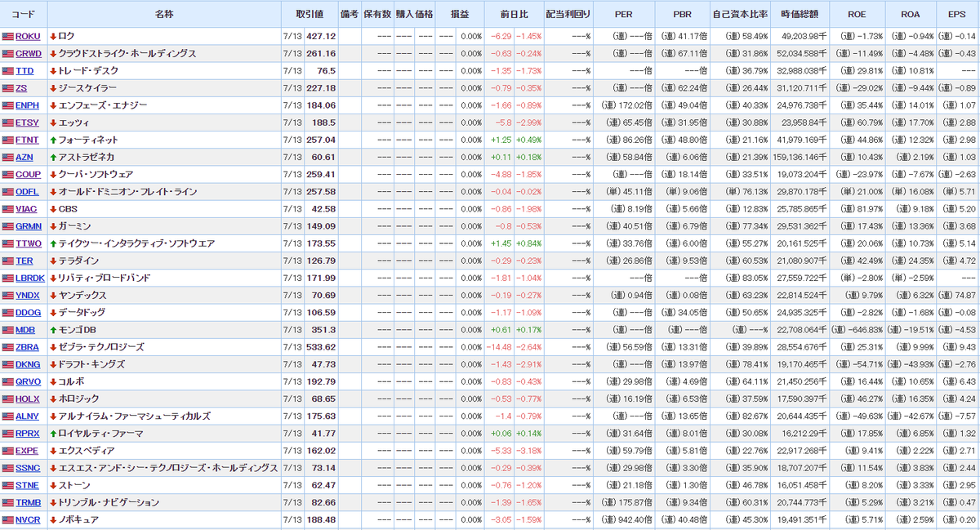
Task: Click the PBR column header
Action: coord(683,14)
